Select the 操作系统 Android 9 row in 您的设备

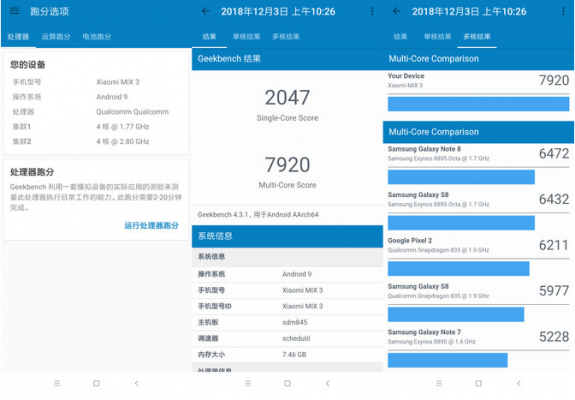point(96,97)
